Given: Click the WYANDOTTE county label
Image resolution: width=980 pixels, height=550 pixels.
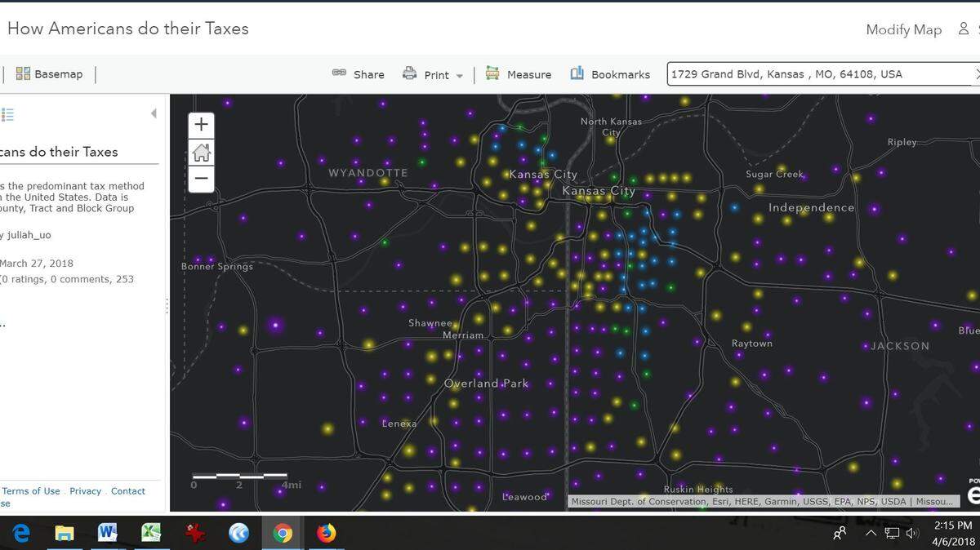Looking at the screenshot, I should [x=368, y=173].
